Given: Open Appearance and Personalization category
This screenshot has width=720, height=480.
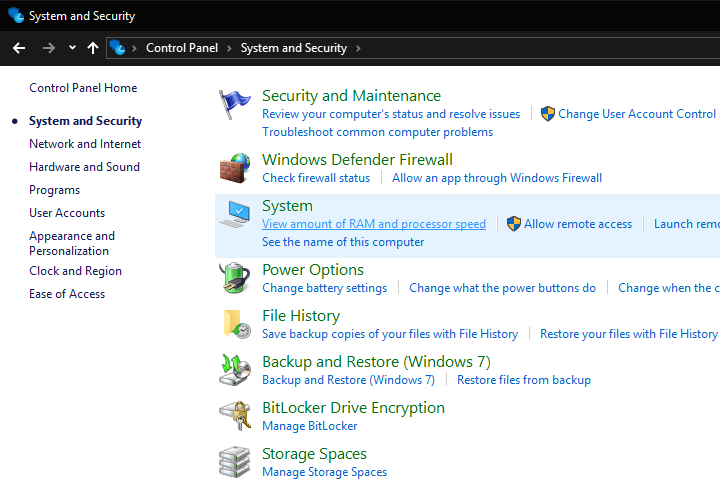Looking at the screenshot, I should tap(72, 243).
